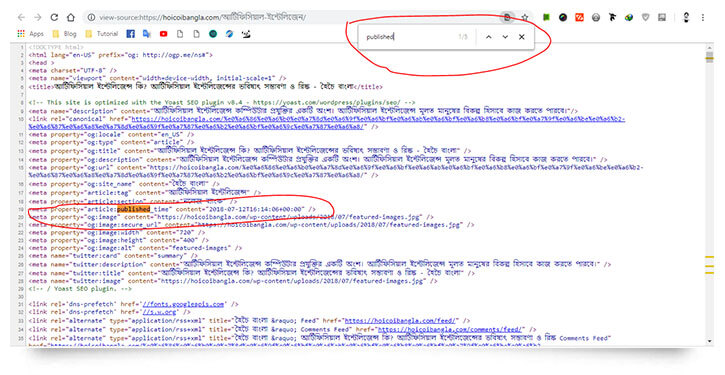Open the blue circular swoosh bookmark
Screen dimensions: 725x375
(x=229, y=34)
